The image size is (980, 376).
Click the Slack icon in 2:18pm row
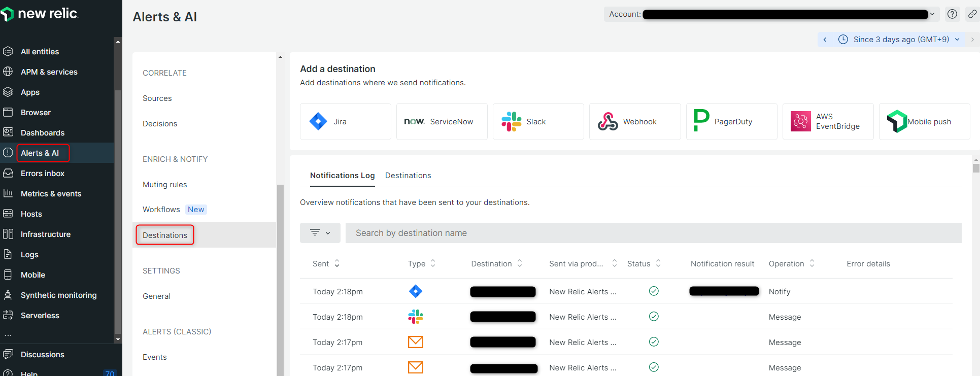[416, 317]
